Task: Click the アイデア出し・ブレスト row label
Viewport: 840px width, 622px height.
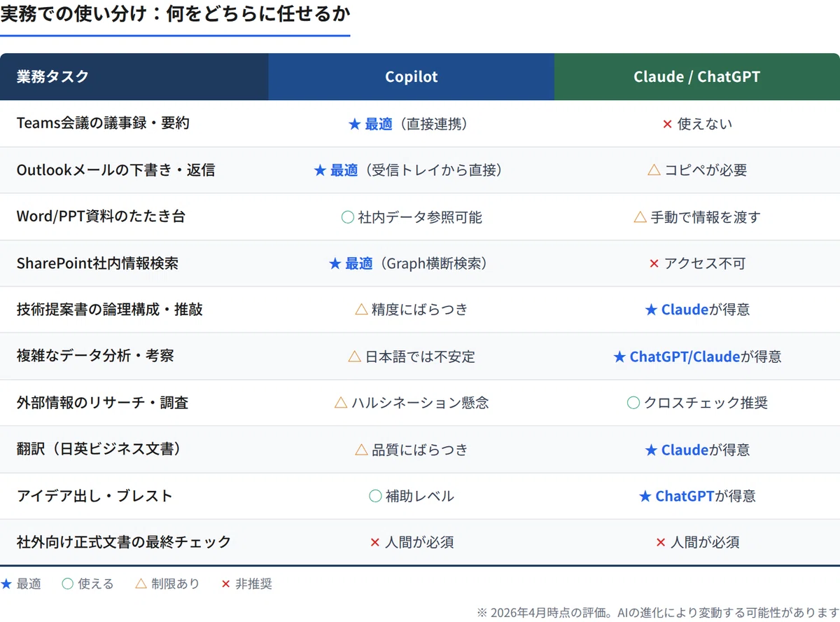Action: pos(94,496)
